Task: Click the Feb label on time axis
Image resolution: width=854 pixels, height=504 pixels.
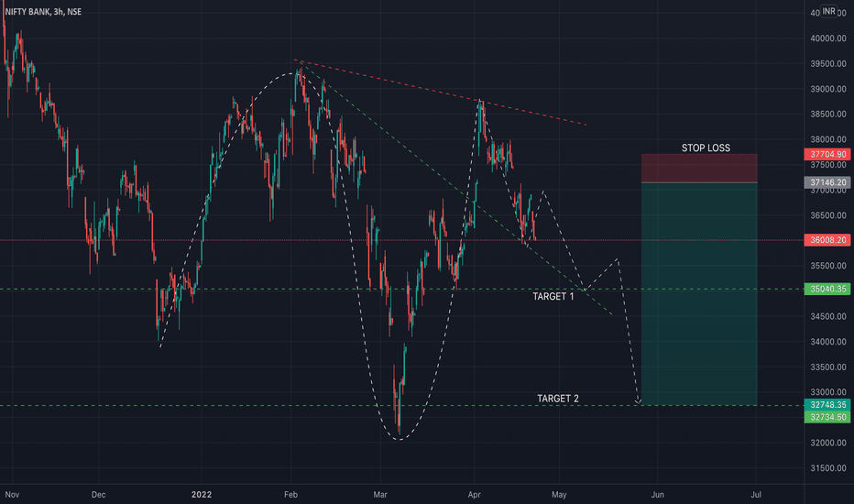Action: 290,495
